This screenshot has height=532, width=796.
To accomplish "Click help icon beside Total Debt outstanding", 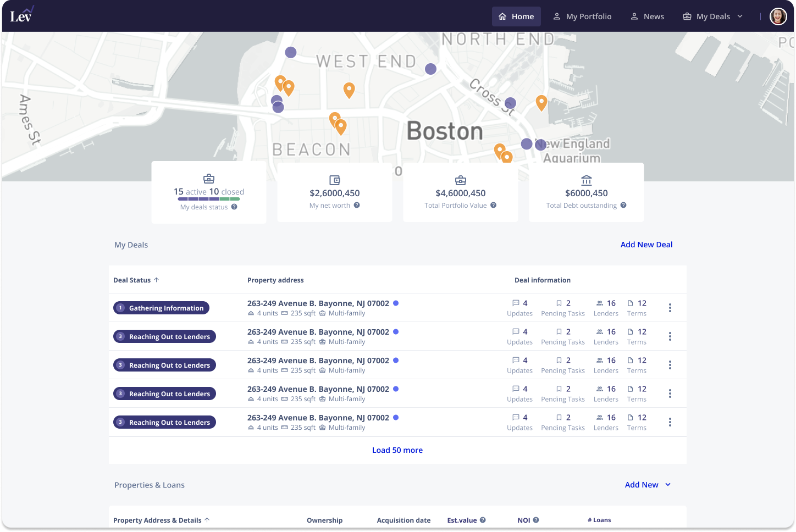I will point(623,206).
